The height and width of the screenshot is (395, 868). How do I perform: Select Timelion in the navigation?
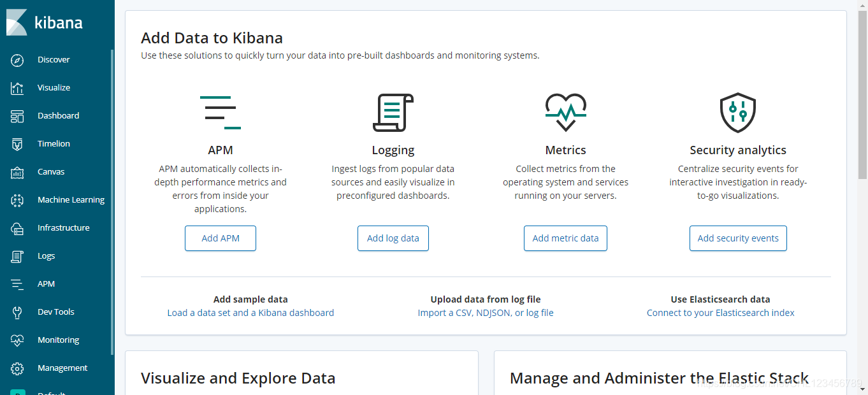(x=54, y=144)
